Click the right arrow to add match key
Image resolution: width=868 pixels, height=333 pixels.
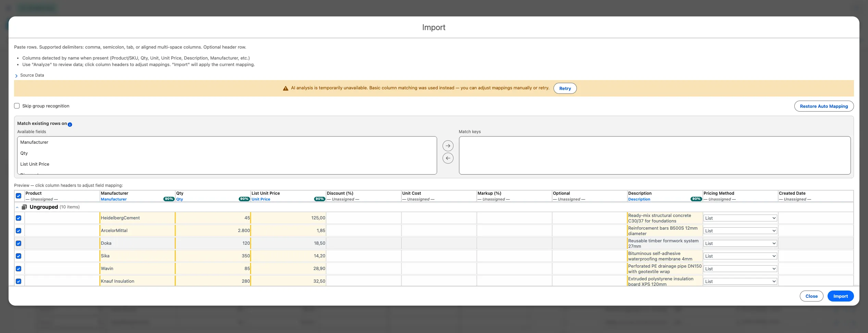tap(448, 146)
